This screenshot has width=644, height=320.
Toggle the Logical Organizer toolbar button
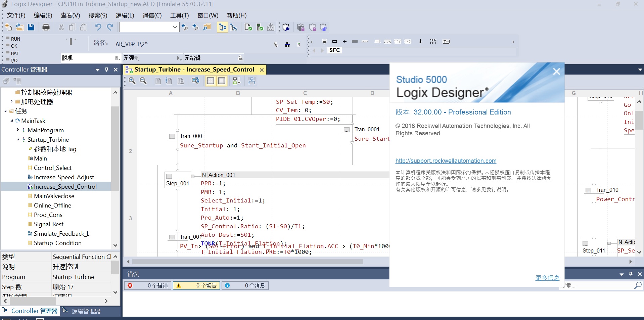234,28
